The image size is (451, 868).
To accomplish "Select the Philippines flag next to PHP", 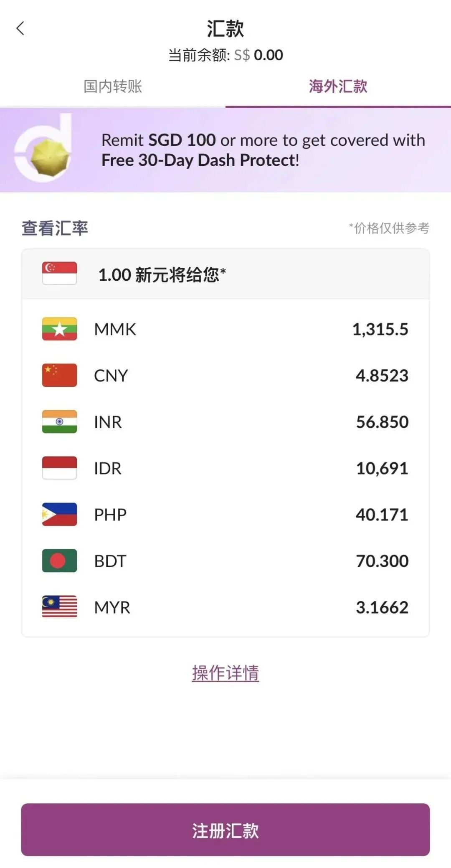I will (59, 515).
